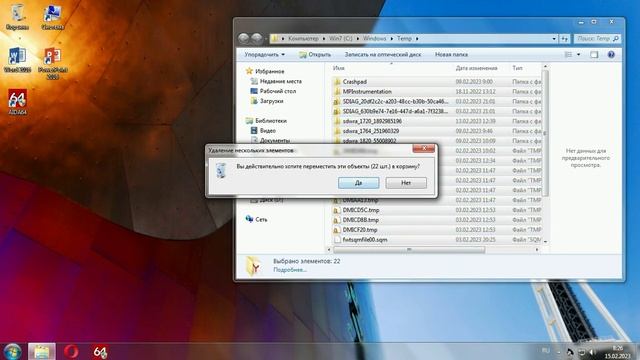Cancel deletion with the Нет button
Image resolution: width=640 pixels, height=360 pixels.
(x=406, y=183)
